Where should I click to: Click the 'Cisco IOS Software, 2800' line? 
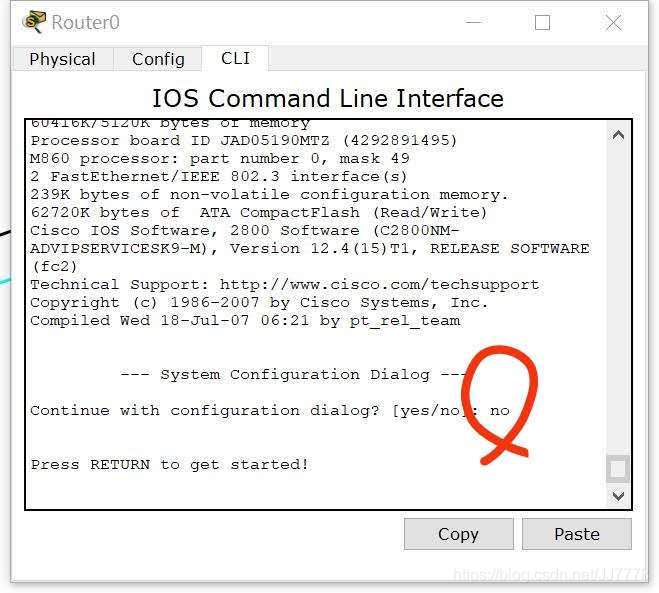[x=245, y=231]
